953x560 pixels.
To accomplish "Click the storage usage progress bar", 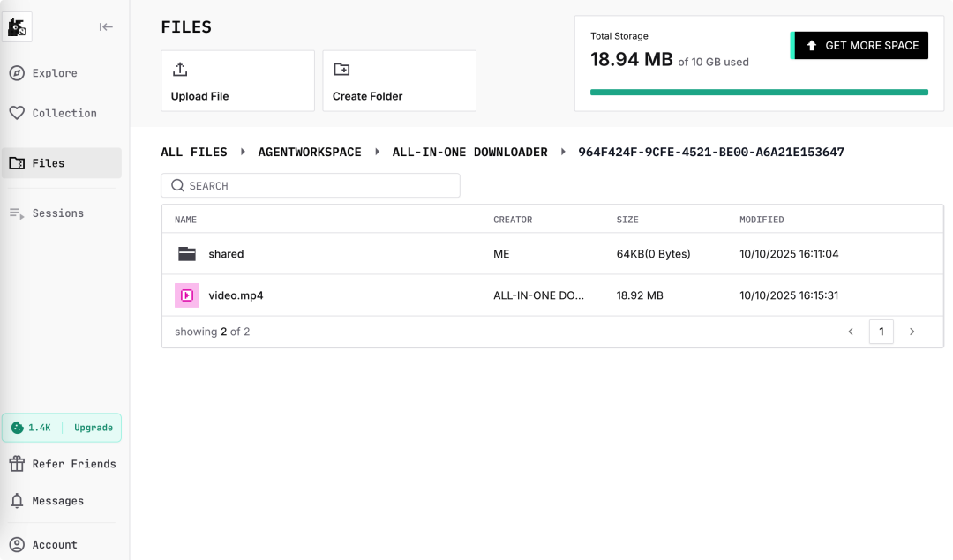I will (759, 92).
